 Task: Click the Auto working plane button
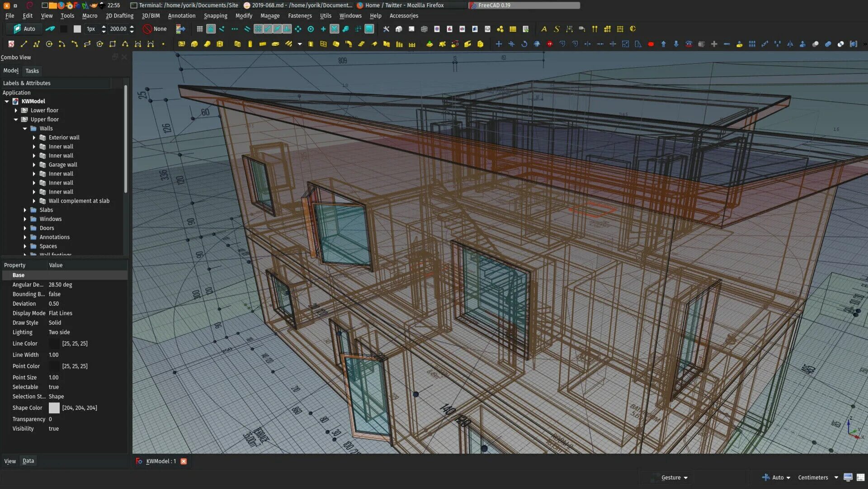pyautogui.click(x=24, y=29)
